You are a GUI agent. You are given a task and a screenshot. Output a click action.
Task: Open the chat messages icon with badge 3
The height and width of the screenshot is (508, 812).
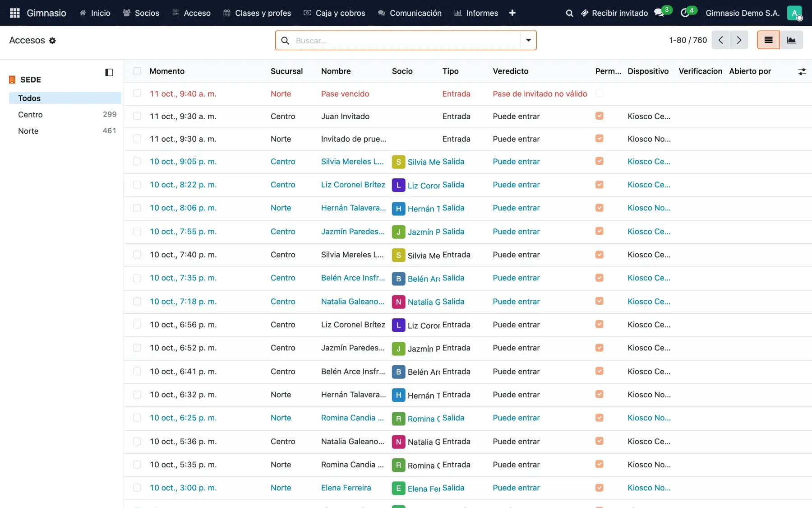coord(660,13)
